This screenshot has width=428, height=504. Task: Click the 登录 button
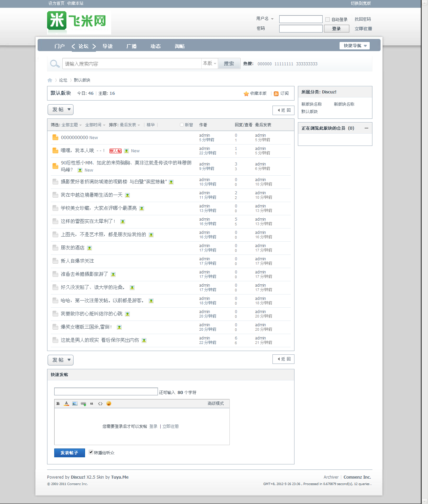pos(336,28)
